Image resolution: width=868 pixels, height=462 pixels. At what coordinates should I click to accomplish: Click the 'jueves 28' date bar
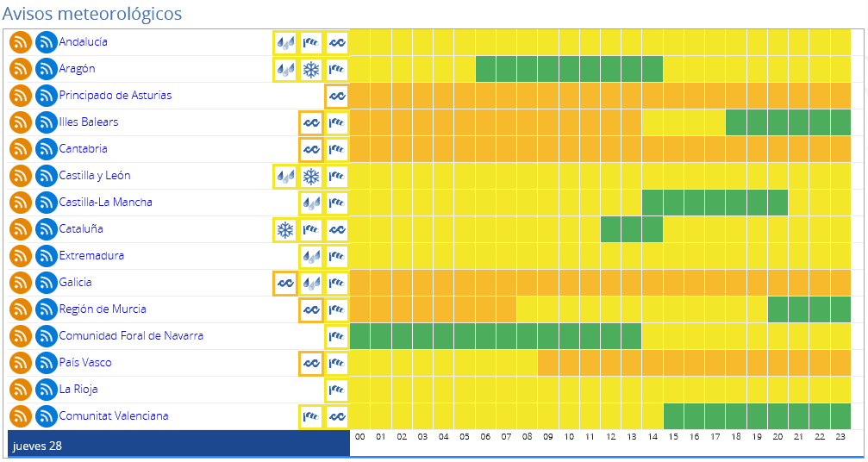(178, 445)
